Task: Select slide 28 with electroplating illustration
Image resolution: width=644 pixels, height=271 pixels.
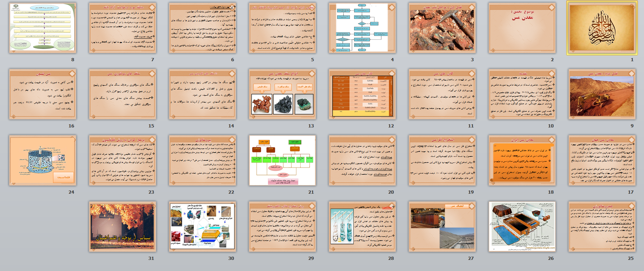Action: pyautogui.click(x=362, y=227)
